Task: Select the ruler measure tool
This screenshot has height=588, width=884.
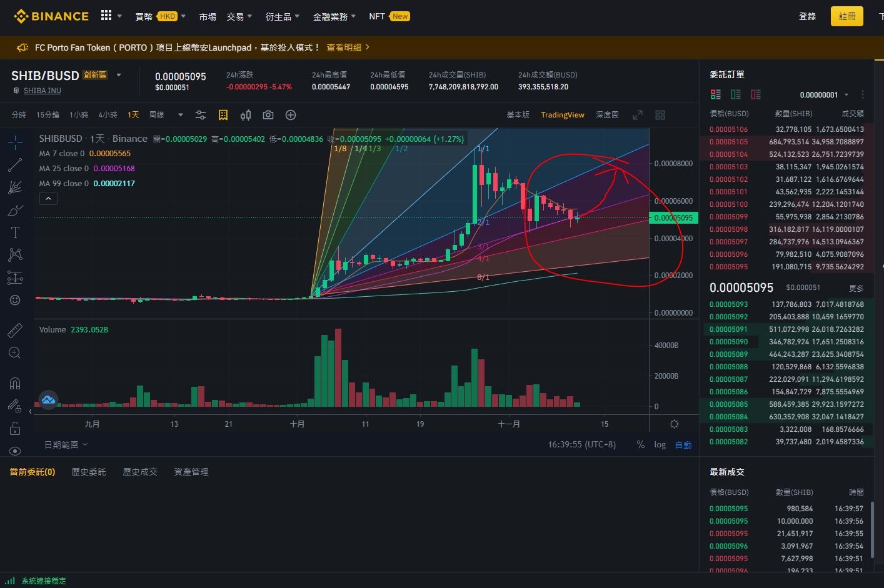Action: coord(15,330)
